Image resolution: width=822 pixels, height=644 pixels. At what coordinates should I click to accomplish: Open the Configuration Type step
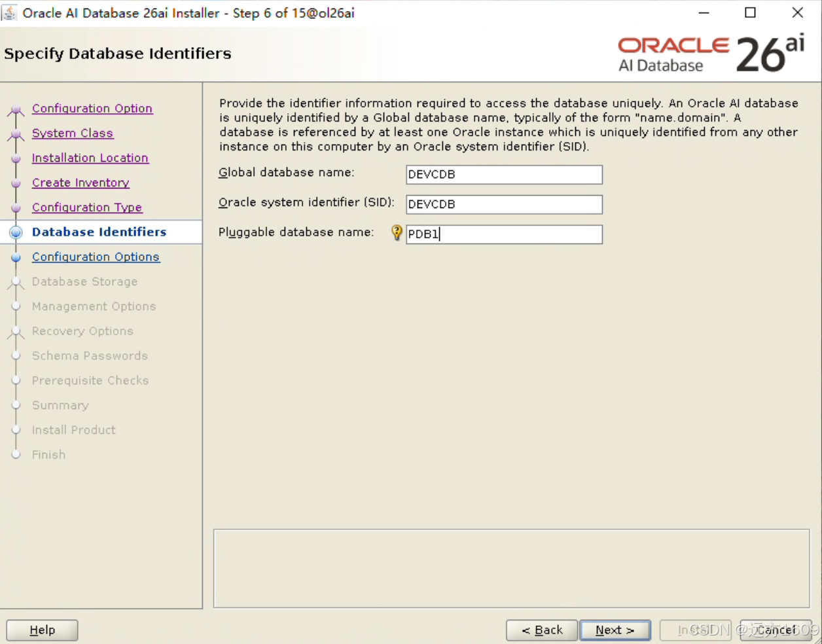pyautogui.click(x=87, y=207)
